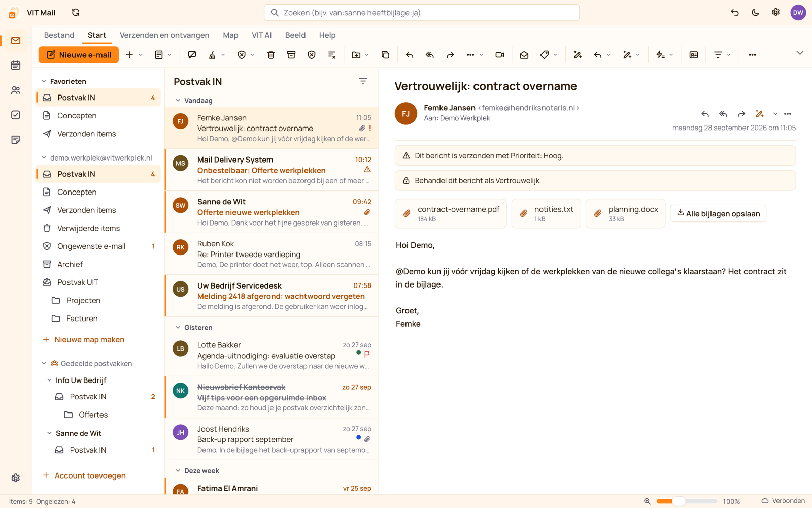Toggle dark mode with moon icon
The height and width of the screenshot is (508, 812).
tap(755, 12)
